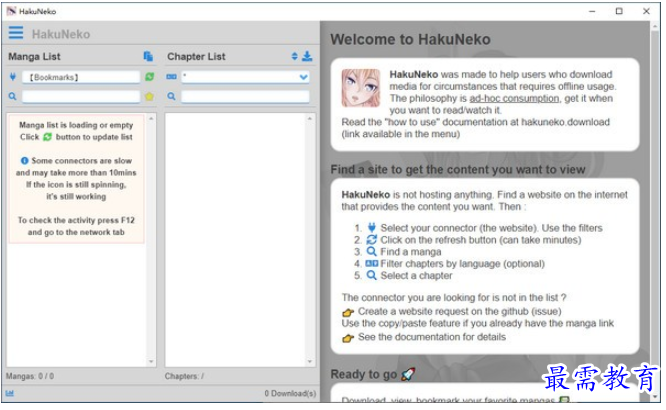Maximize the HakuNeko window
This screenshot has width=666, height=410.
coord(619,11)
